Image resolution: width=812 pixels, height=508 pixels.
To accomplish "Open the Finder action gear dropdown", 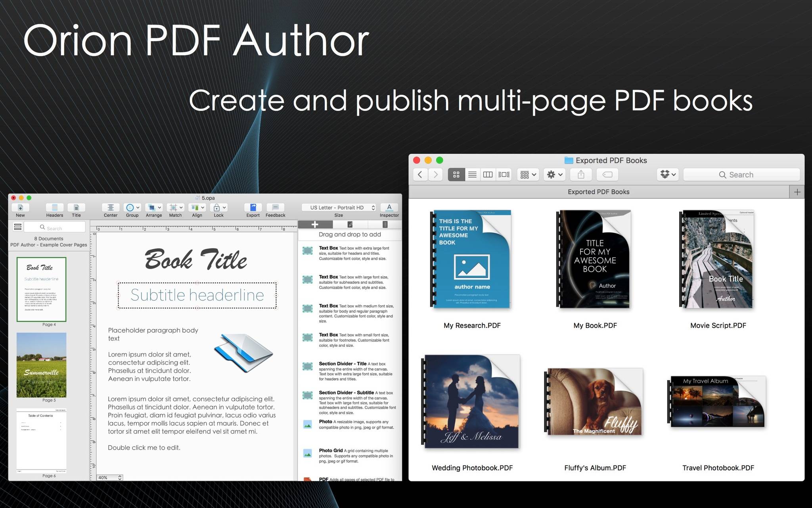I will pos(555,175).
